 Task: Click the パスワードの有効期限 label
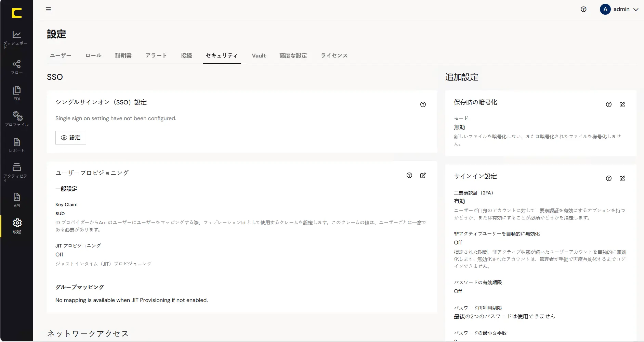point(478,282)
